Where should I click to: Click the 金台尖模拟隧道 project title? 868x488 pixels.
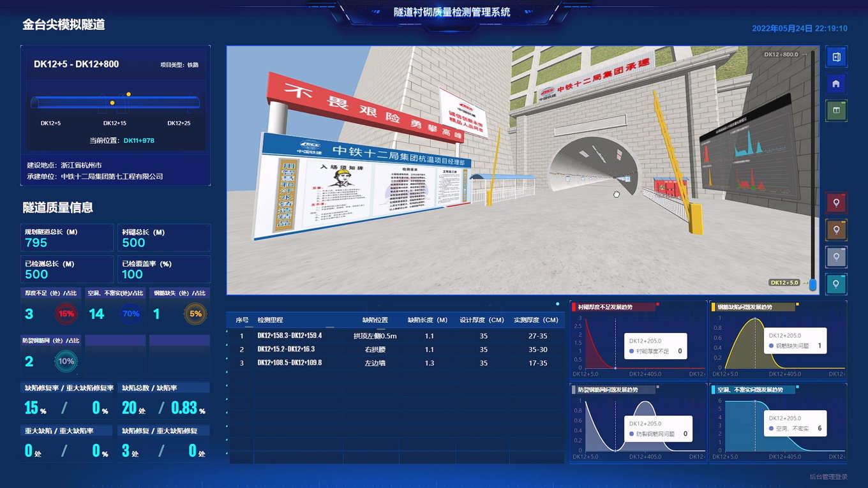click(x=63, y=25)
